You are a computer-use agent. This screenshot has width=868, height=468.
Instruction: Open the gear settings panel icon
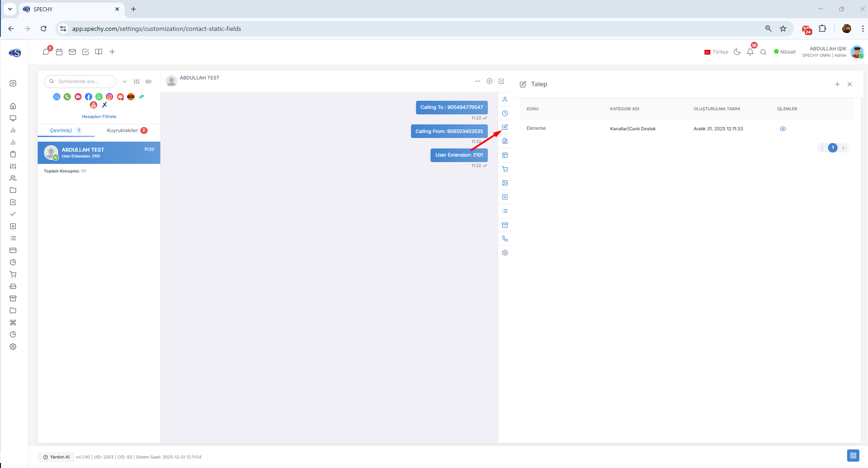[x=505, y=253]
